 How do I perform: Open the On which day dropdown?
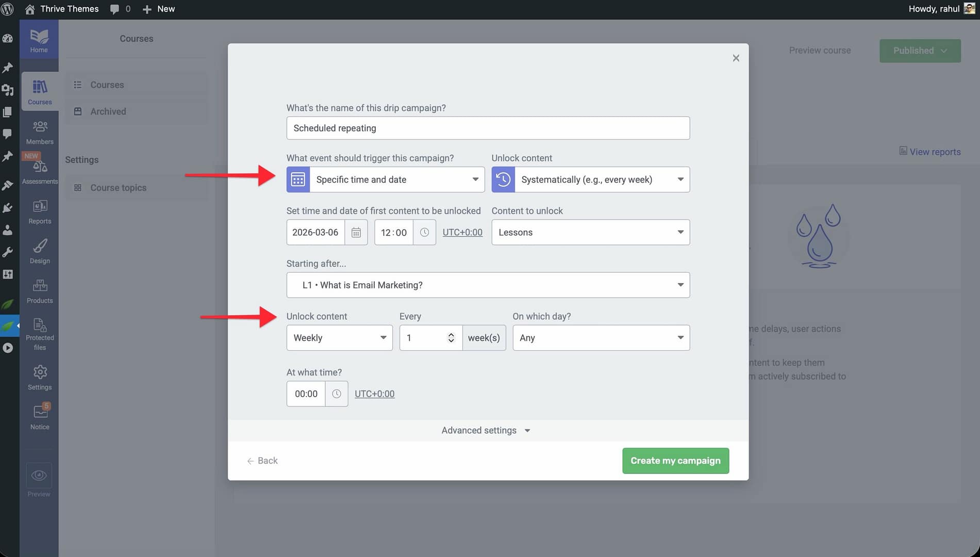(x=601, y=338)
